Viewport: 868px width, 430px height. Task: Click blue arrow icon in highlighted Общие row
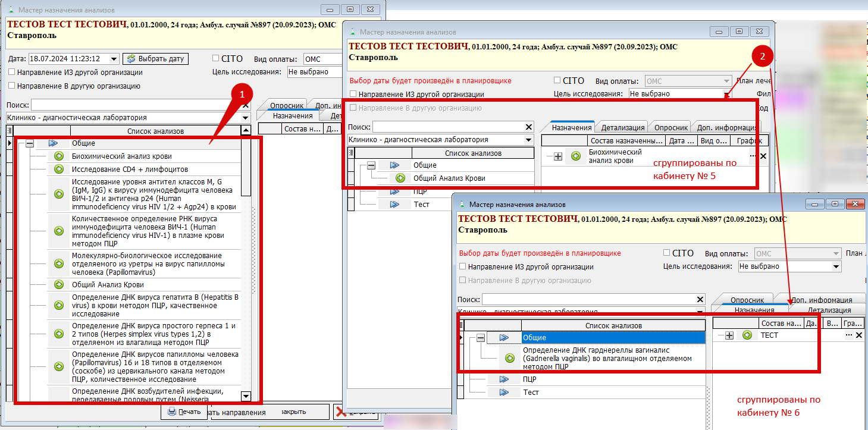[504, 337]
